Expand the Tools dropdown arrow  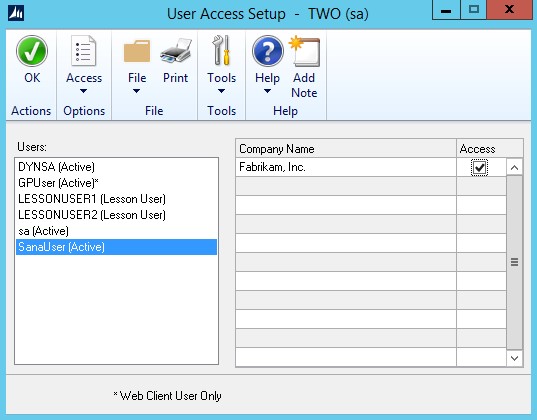point(221,91)
